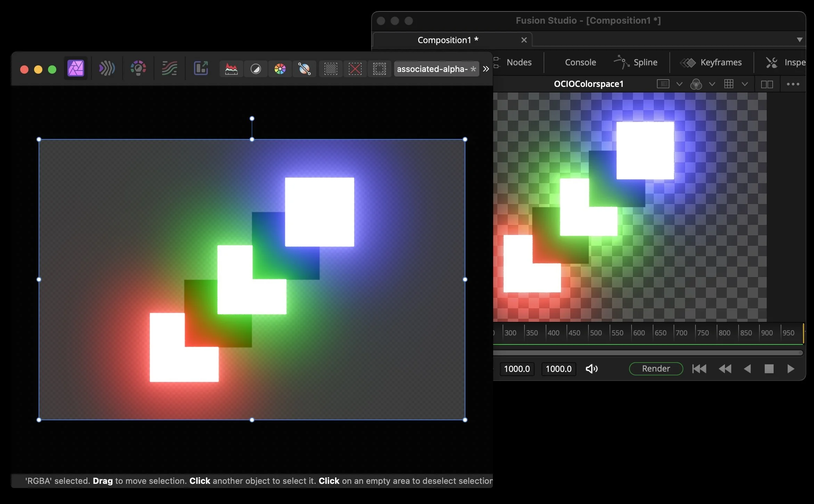Toggle the Fusion audio mute speaker
This screenshot has height=504, width=814.
[591, 369]
